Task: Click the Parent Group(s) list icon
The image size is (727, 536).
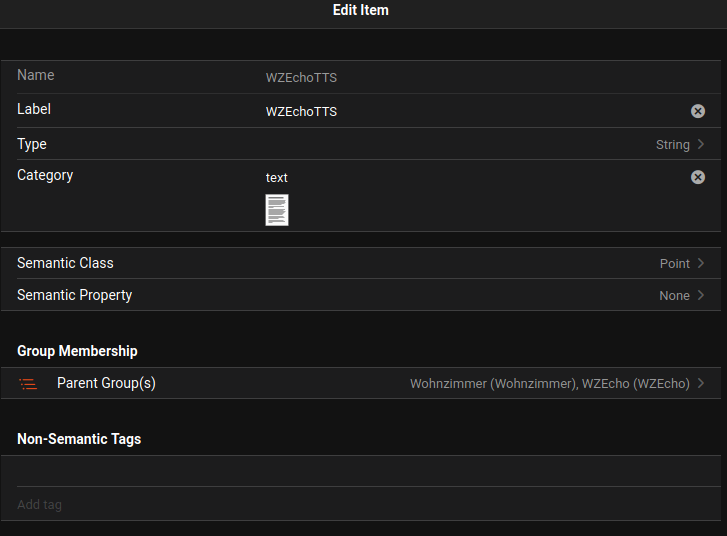Action: point(29,384)
